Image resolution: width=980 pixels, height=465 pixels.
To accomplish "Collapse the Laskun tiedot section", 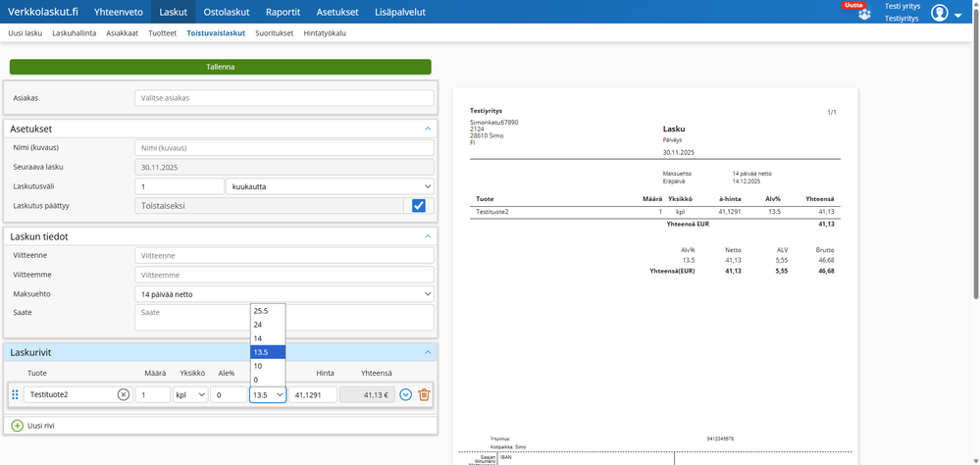I will coord(428,236).
